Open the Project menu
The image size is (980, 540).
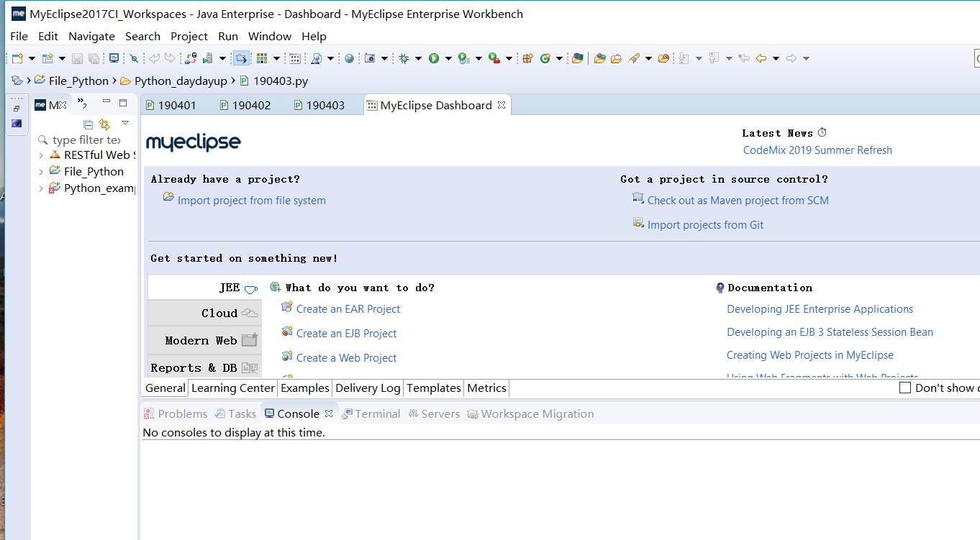(x=189, y=36)
